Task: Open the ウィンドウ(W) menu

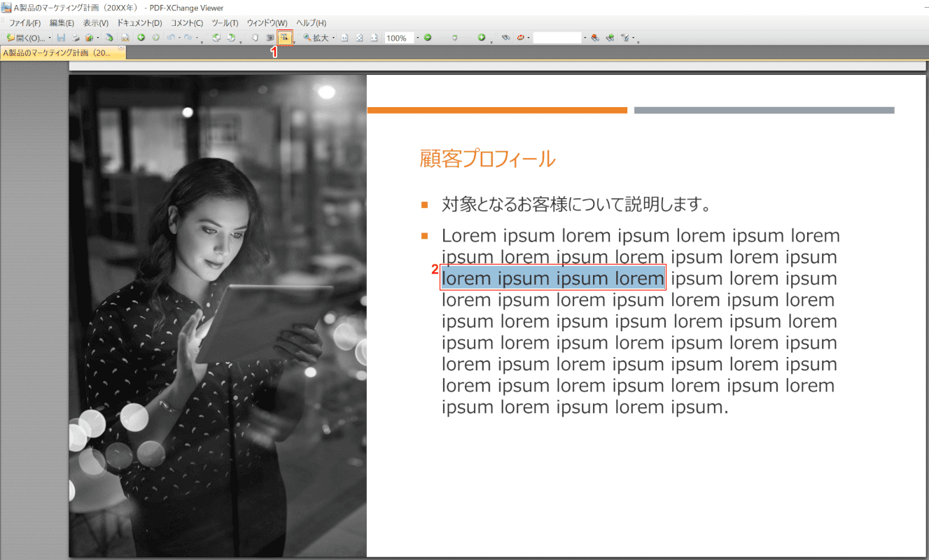Action: coord(267,23)
